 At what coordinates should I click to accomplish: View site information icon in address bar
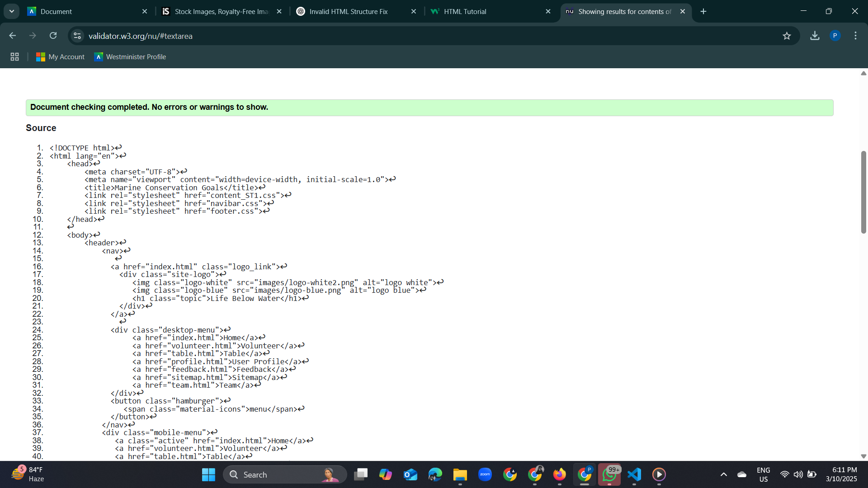coord(77,36)
